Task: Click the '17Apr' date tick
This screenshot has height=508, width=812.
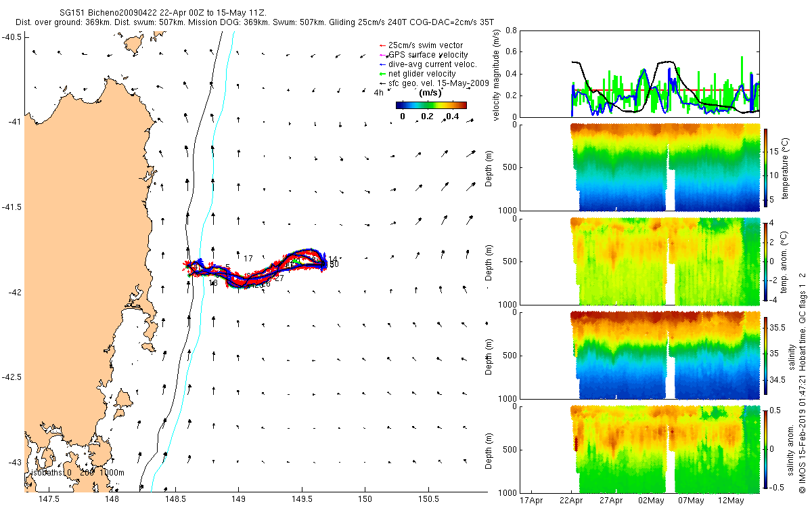Action: pos(531,500)
